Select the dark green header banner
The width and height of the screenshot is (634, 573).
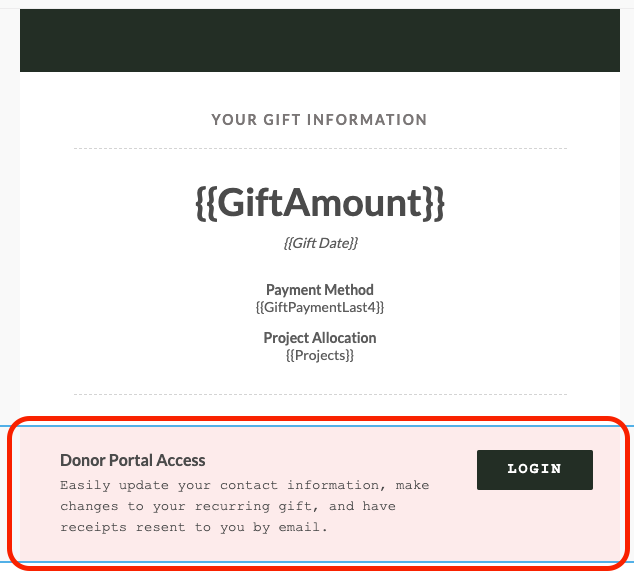[320, 40]
